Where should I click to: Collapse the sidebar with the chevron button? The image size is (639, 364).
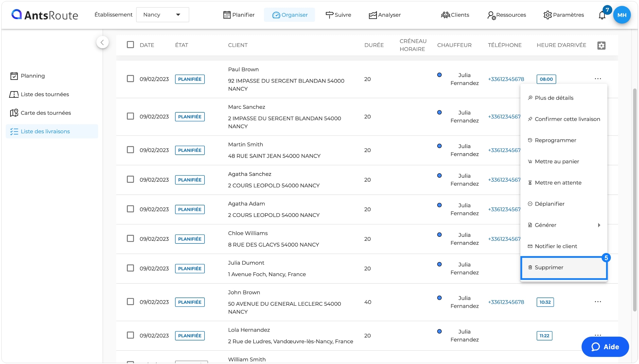(102, 42)
